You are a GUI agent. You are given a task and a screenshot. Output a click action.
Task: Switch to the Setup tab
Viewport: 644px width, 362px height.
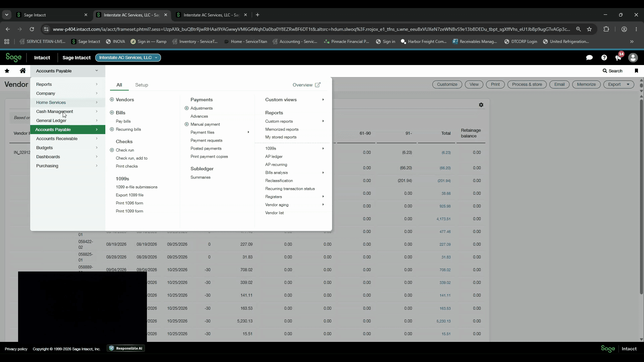pyautogui.click(x=142, y=85)
